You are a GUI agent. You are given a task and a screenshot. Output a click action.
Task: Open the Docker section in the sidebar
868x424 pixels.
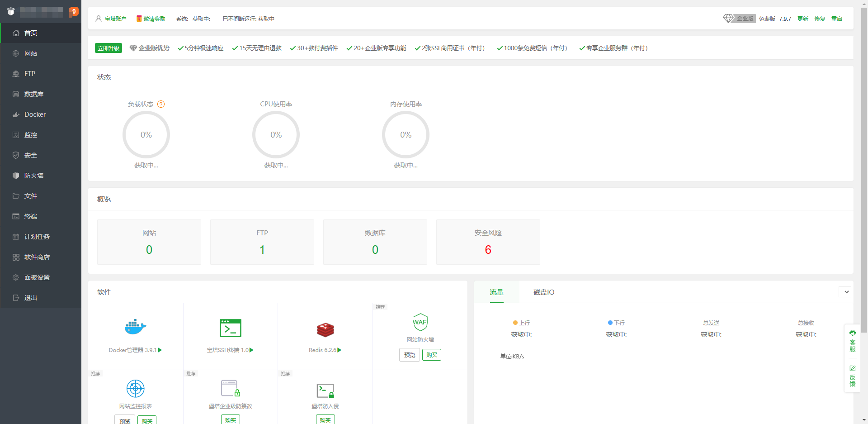(35, 114)
